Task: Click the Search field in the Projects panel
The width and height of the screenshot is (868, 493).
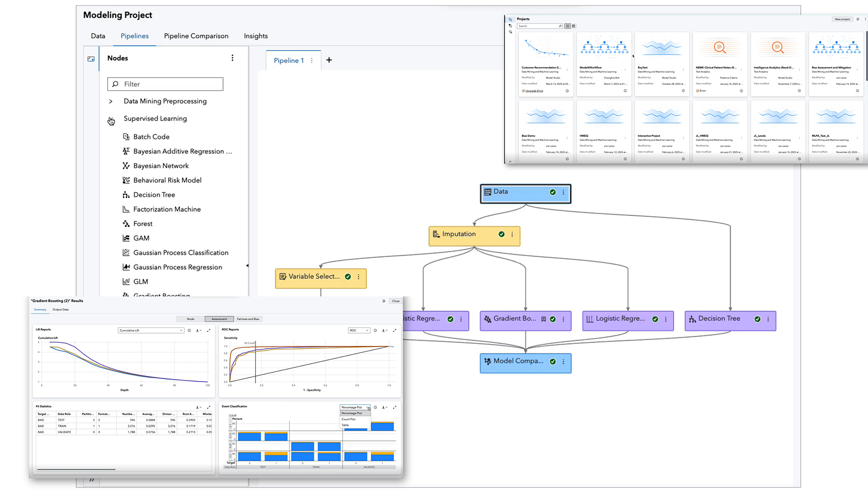Action: tap(538, 26)
